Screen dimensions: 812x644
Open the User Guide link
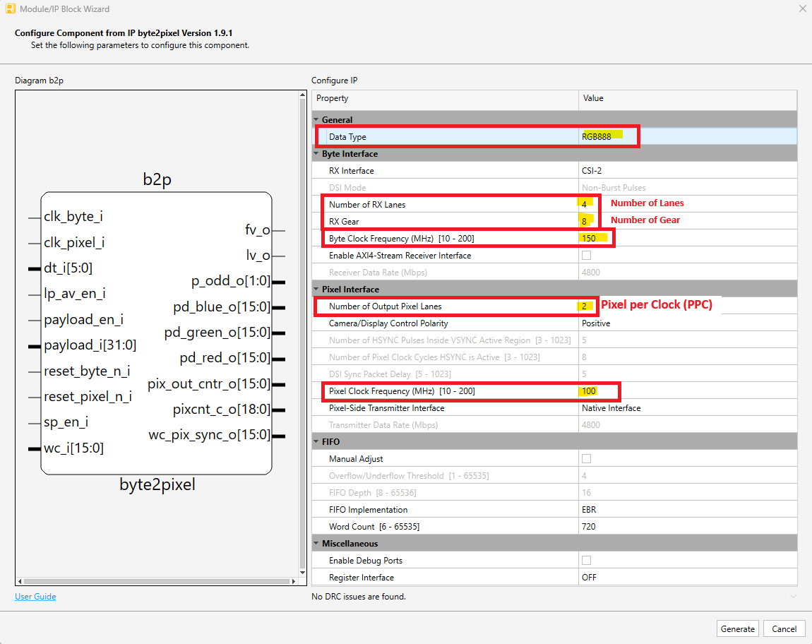35,596
